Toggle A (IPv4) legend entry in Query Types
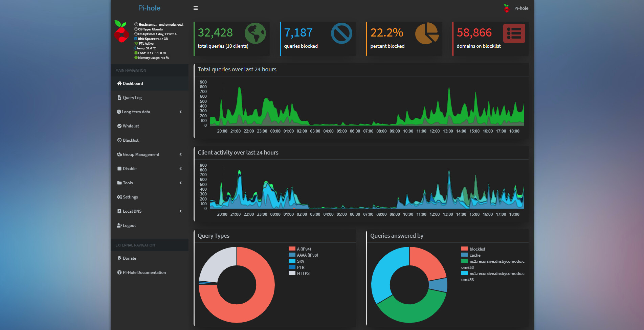Viewport: 644px width, 330px height. coord(304,249)
